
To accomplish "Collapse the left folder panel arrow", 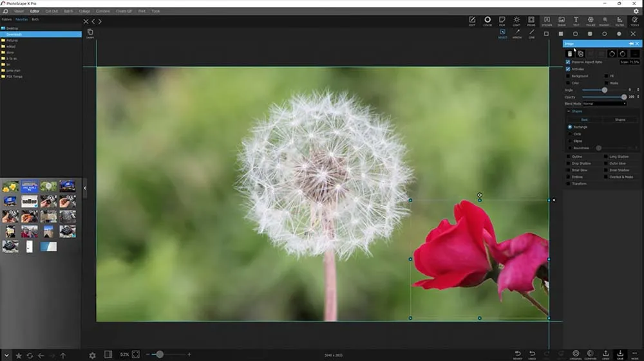I will [x=85, y=188].
